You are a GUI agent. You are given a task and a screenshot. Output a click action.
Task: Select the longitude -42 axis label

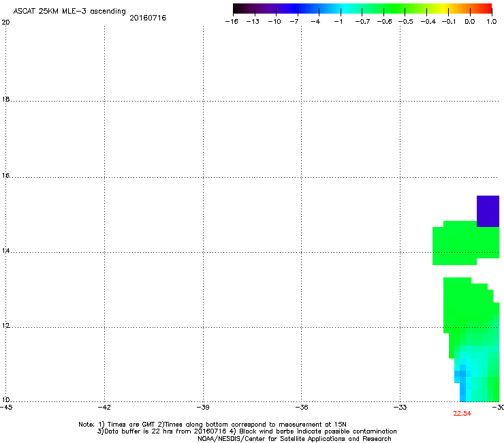pyautogui.click(x=104, y=408)
